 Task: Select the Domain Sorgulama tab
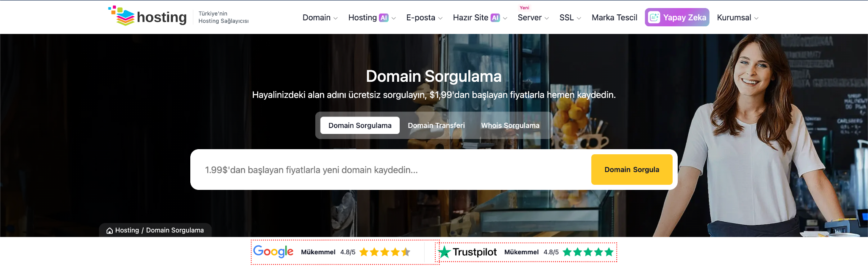click(x=360, y=125)
